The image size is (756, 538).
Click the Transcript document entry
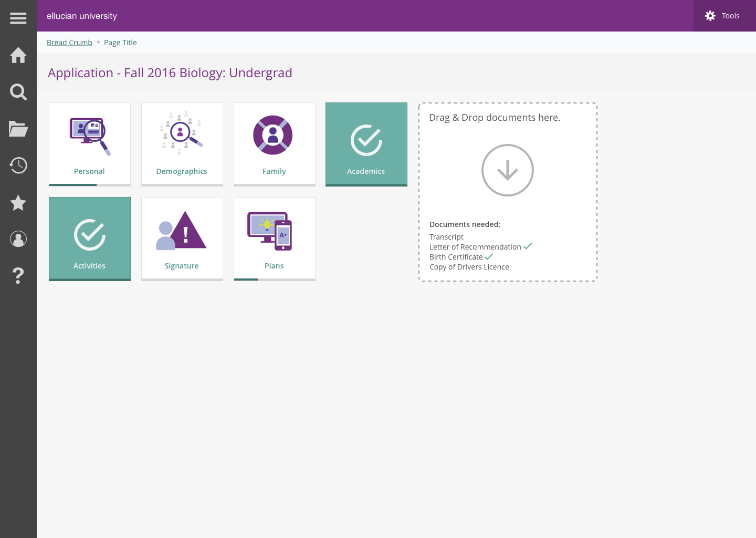pyautogui.click(x=446, y=237)
